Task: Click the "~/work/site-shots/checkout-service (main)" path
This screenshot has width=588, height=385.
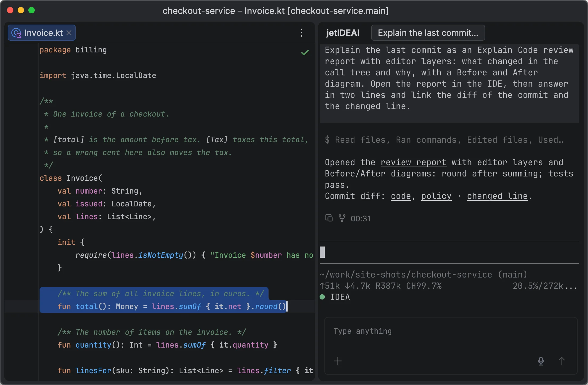Action: (423, 275)
